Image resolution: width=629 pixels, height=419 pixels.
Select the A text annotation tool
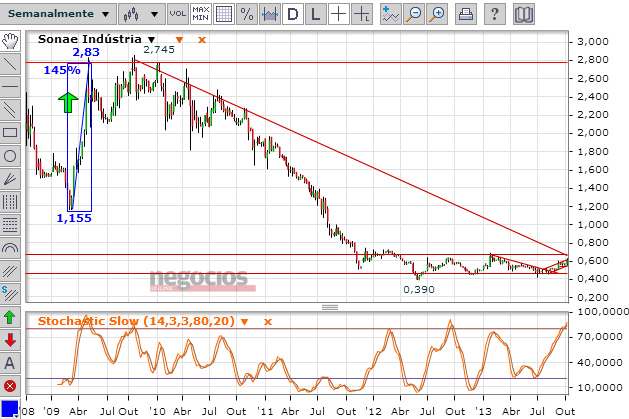point(10,364)
